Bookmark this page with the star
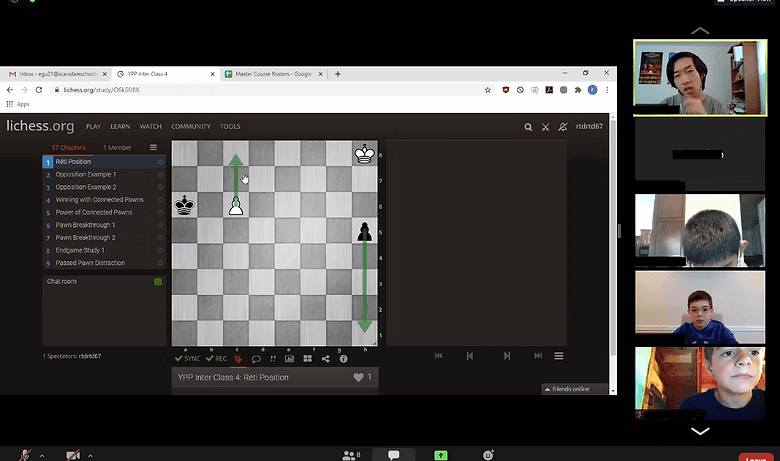This screenshot has width=780, height=461. pos(488,90)
